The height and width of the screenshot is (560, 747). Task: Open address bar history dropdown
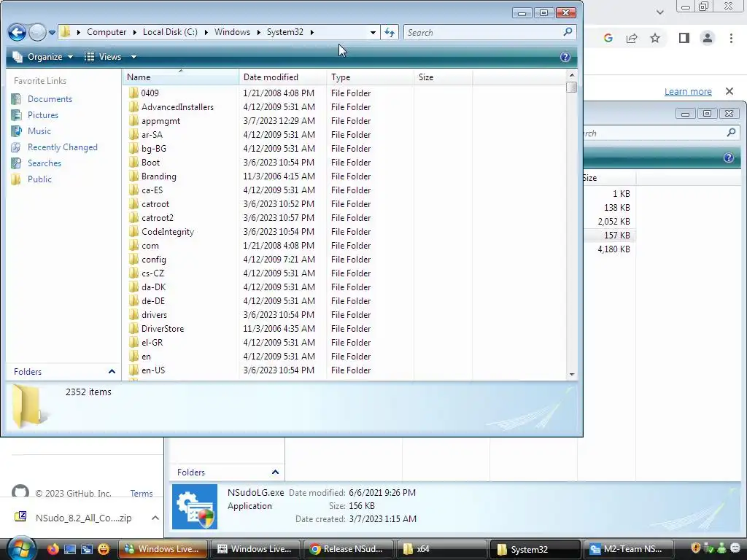pos(373,32)
